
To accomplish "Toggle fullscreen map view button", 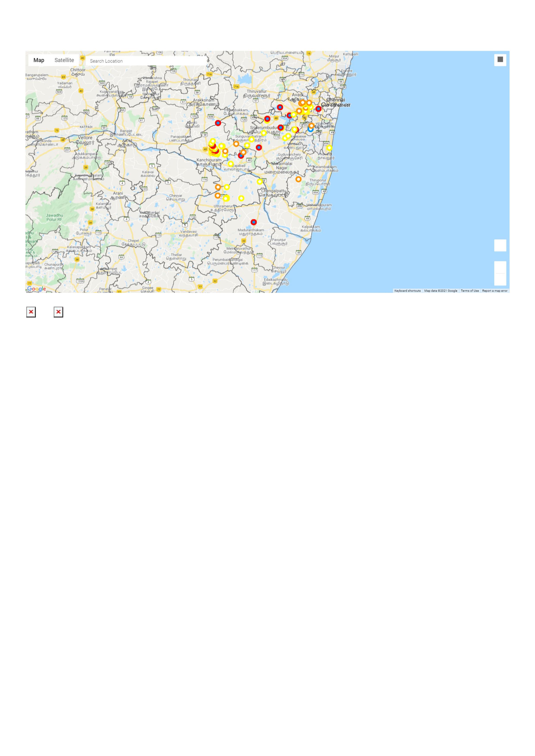I will pyautogui.click(x=500, y=60).
